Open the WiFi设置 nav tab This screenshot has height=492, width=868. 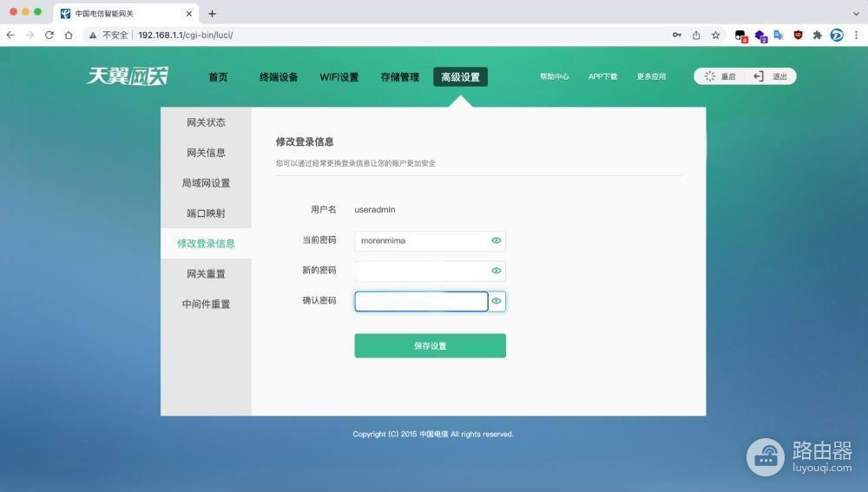(x=339, y=77)
